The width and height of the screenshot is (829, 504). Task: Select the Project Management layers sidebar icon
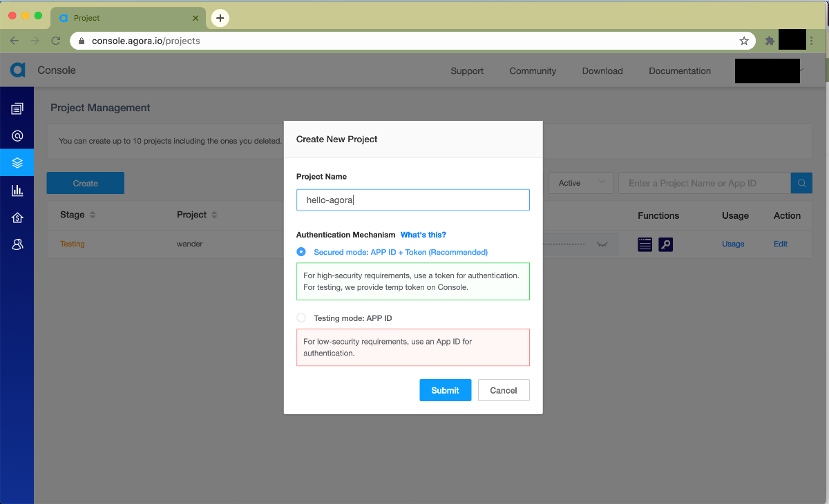(17, 163)
